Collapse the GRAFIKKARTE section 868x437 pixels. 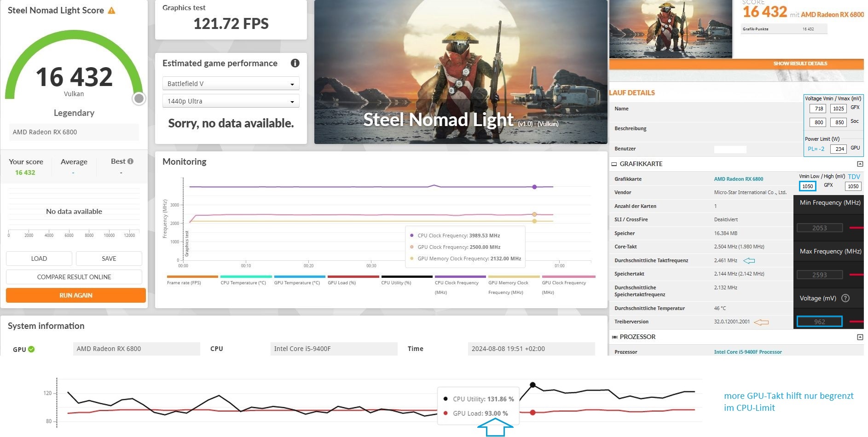(860, 164)
